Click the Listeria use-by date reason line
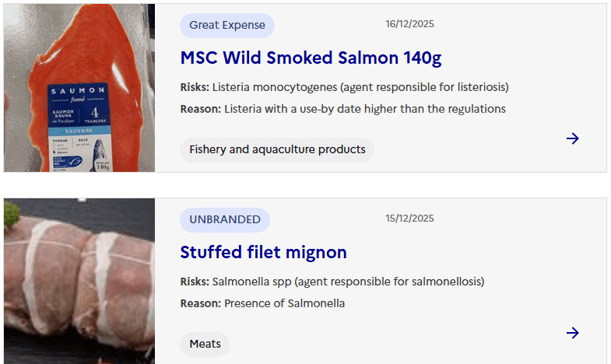 [x=342, y=109]
